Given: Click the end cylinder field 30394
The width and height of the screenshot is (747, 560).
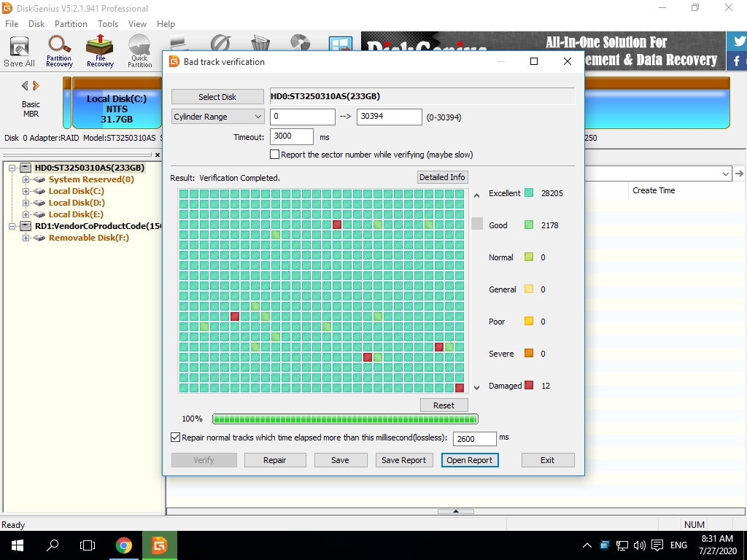Looking at the screenshot, I should (x=390, y=117).
